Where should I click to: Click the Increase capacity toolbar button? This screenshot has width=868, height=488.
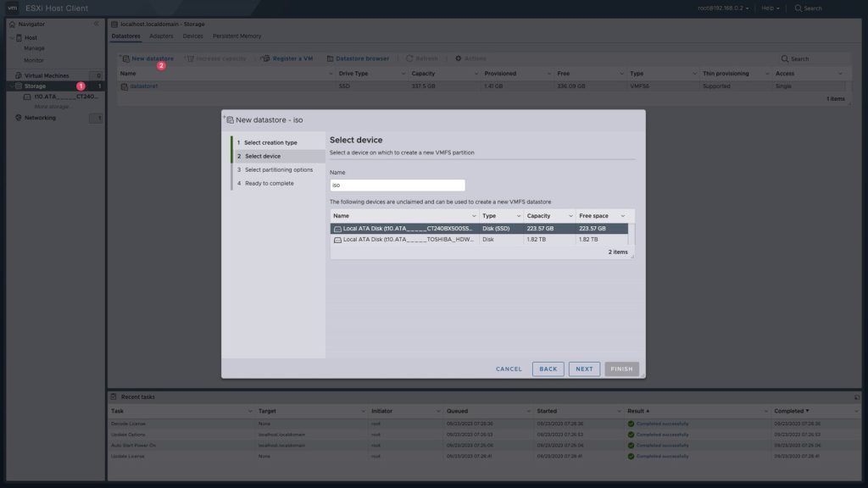click(x=216, y=58)
